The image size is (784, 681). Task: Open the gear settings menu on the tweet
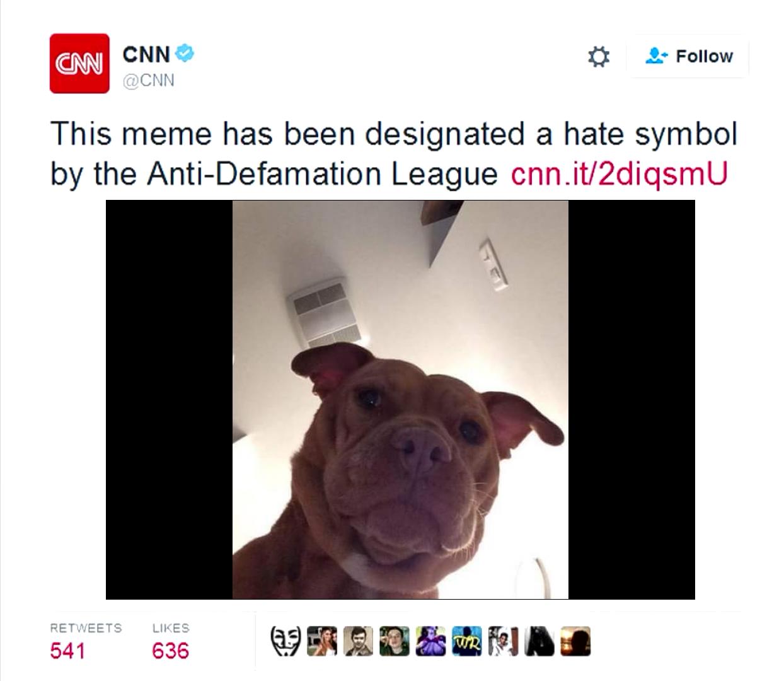[598, 57]
